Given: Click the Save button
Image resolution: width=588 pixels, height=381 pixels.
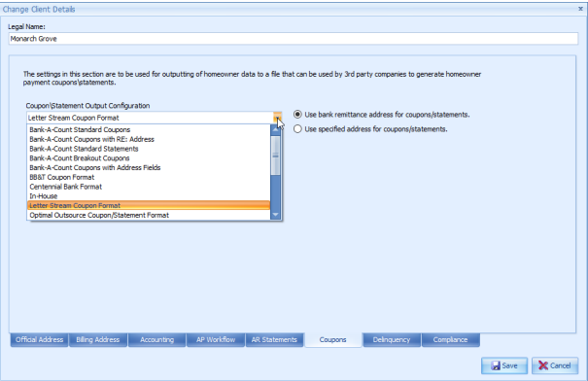Looking at the screenshot, I should click(x=504, y=365).
